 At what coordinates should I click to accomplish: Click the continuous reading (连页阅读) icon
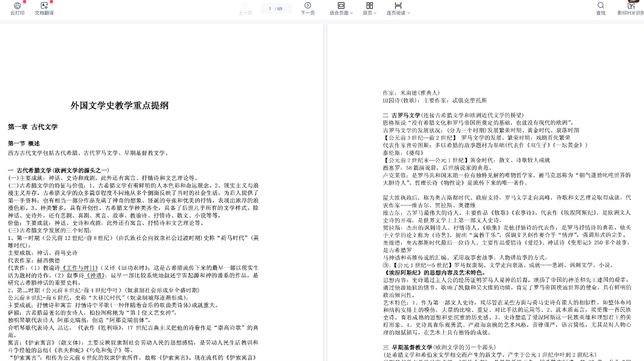[398, 6]
